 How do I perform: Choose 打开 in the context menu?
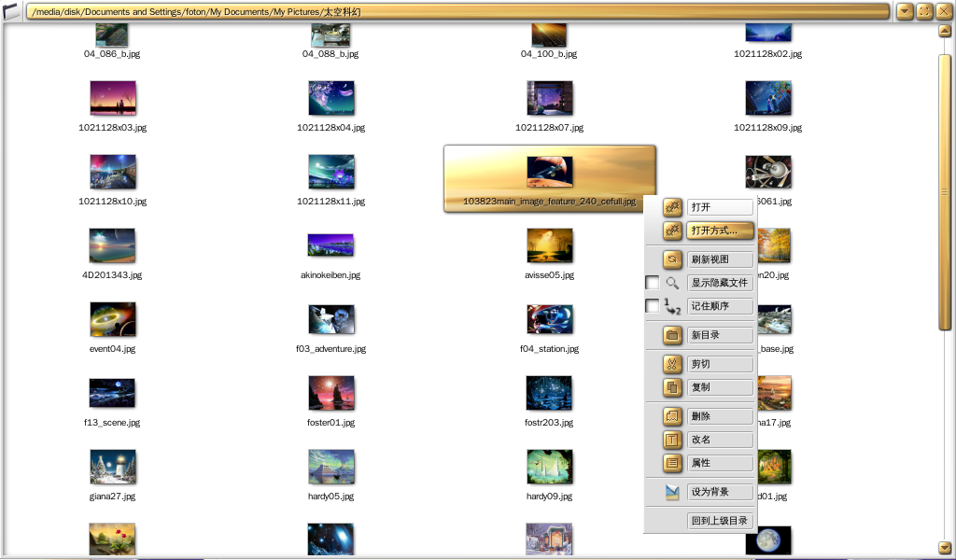(720, 207)
